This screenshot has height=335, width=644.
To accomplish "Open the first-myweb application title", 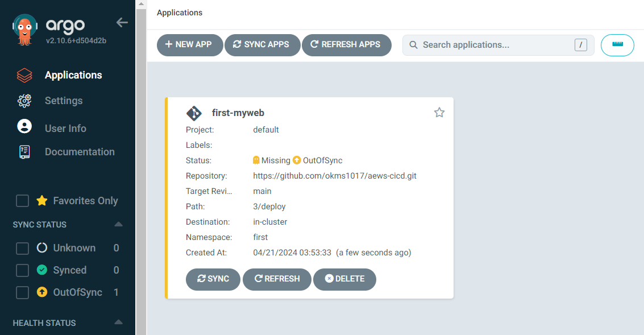I will [238, 113].
